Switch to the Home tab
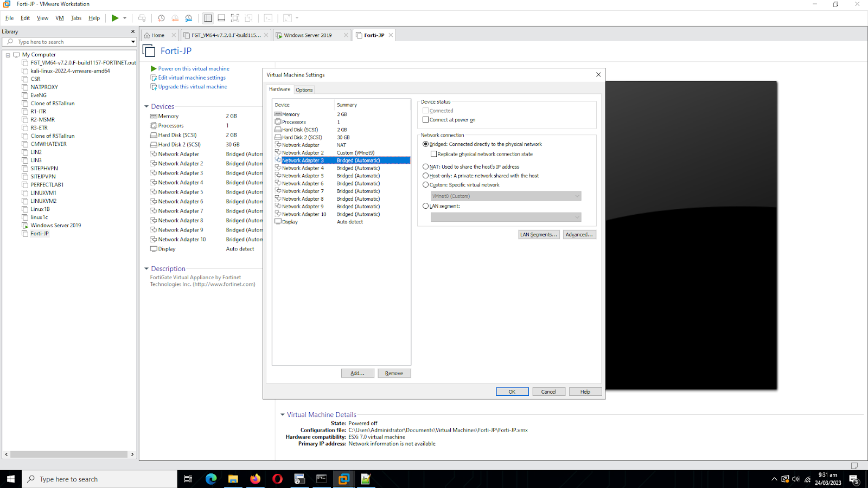This screenshot has height=488, width=868. (x=158, y=35)
